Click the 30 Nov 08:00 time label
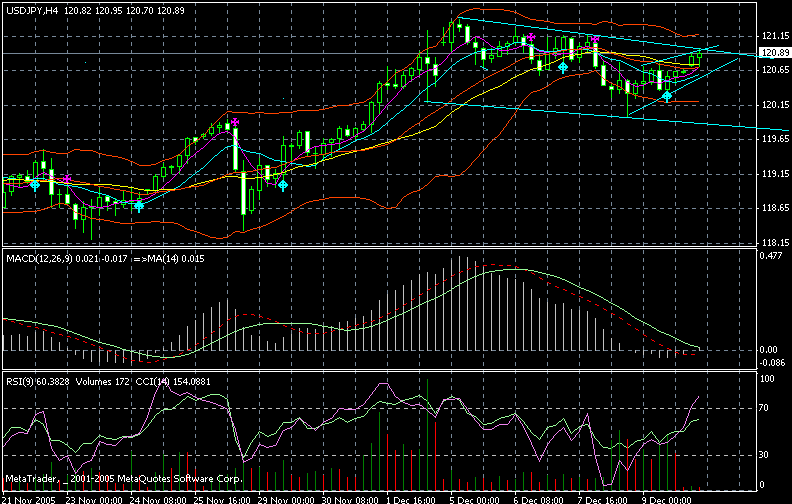The height and width of the screenshot is (504, 792). tap(350, 499)
